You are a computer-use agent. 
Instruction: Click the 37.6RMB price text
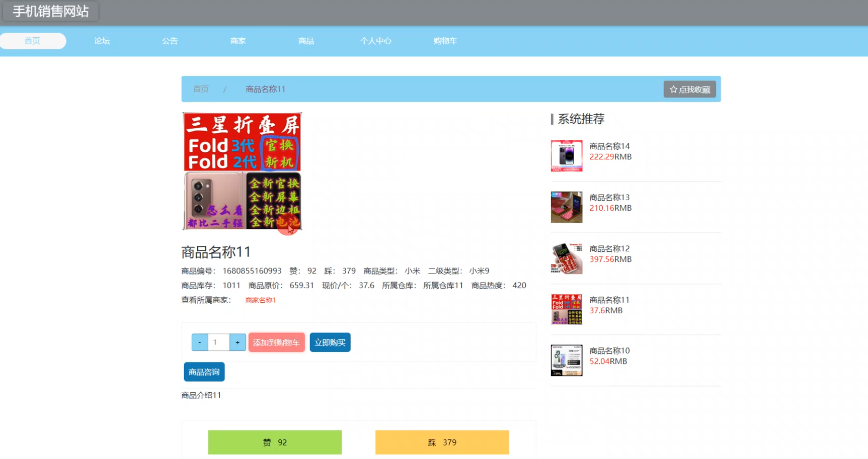click(x=606, y=311)
